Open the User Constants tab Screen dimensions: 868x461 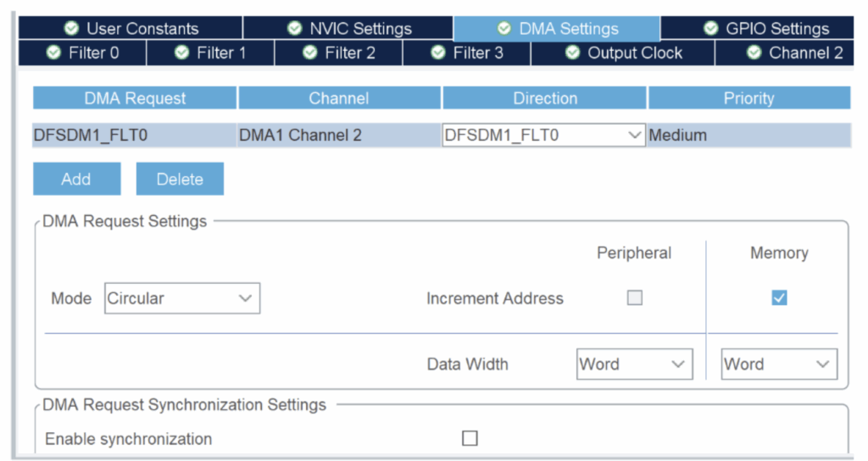[131, 29]
